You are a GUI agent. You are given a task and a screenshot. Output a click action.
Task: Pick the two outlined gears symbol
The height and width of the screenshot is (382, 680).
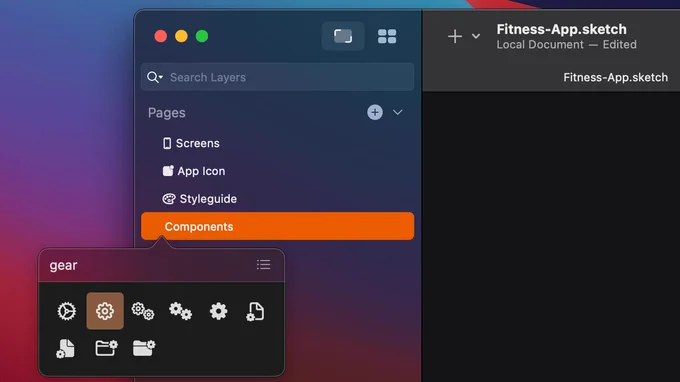coord(143,311)
